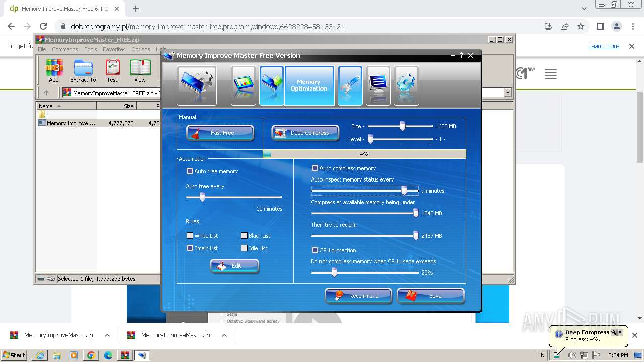Follow the Learn more link
This screenshot has height=362, width=644.
[x=604, y=46]
